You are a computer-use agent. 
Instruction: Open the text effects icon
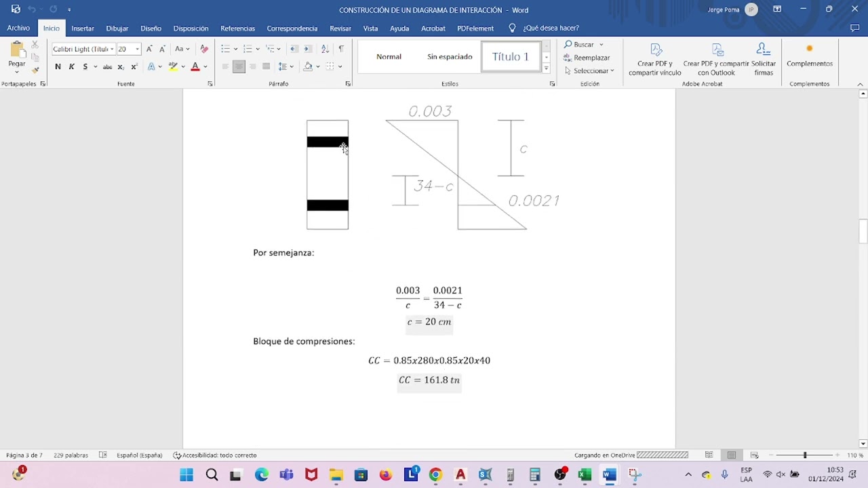point(151,66)
